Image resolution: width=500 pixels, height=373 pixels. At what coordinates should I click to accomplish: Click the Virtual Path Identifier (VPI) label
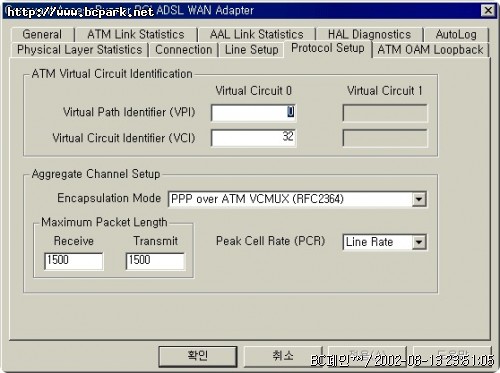point(129,112)
